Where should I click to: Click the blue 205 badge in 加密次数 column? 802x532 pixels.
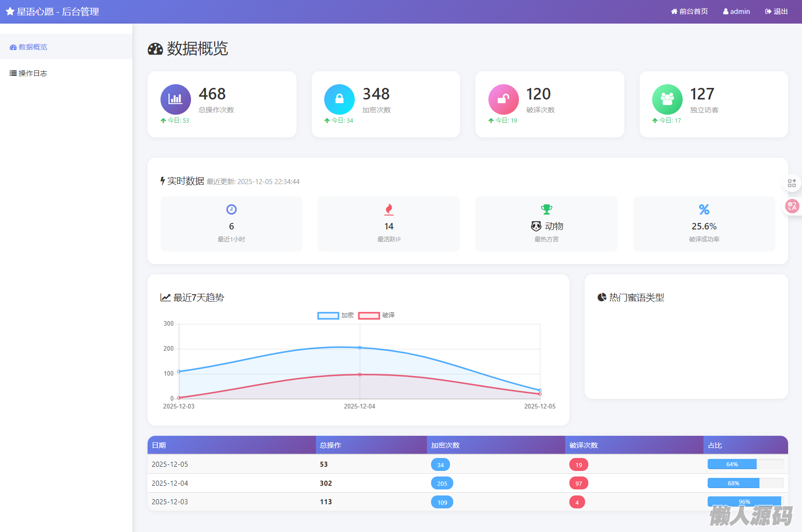pyautogui.click(x=442, y=483)
